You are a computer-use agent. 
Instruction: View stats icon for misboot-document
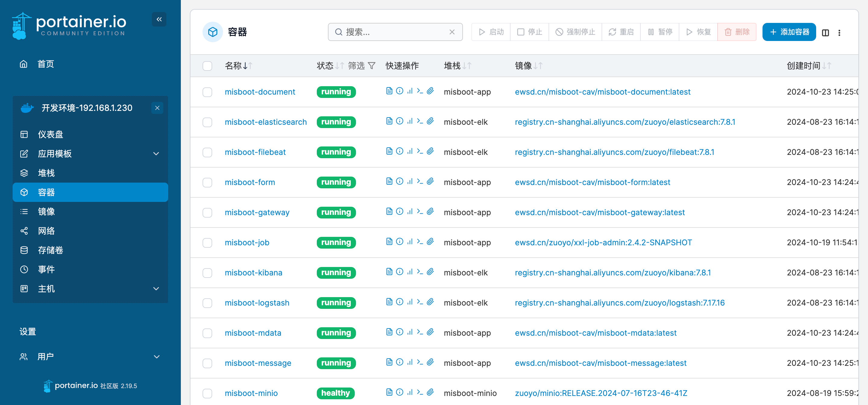[x=410, y=91]
